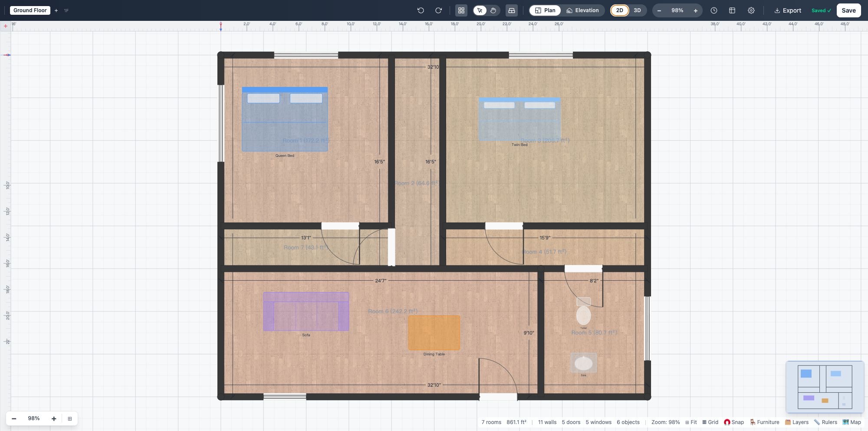Open the four-squares grid panel

[x=461, y=10]
